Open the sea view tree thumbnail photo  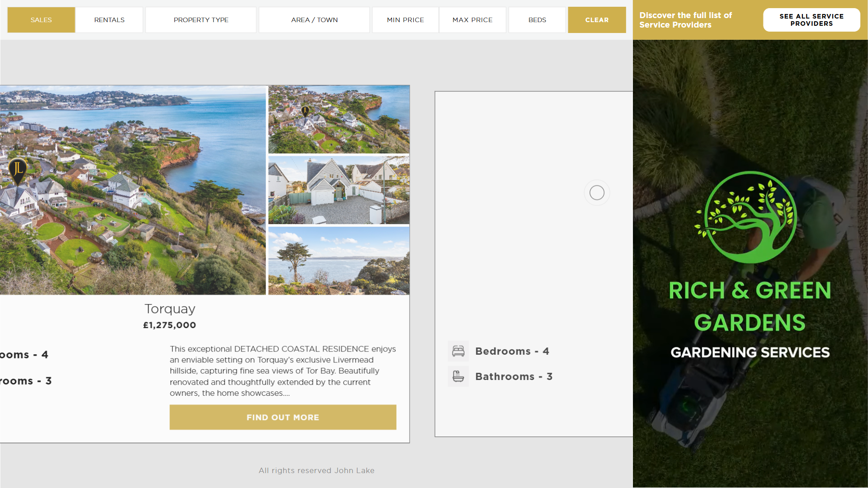[x=339, y=261]
